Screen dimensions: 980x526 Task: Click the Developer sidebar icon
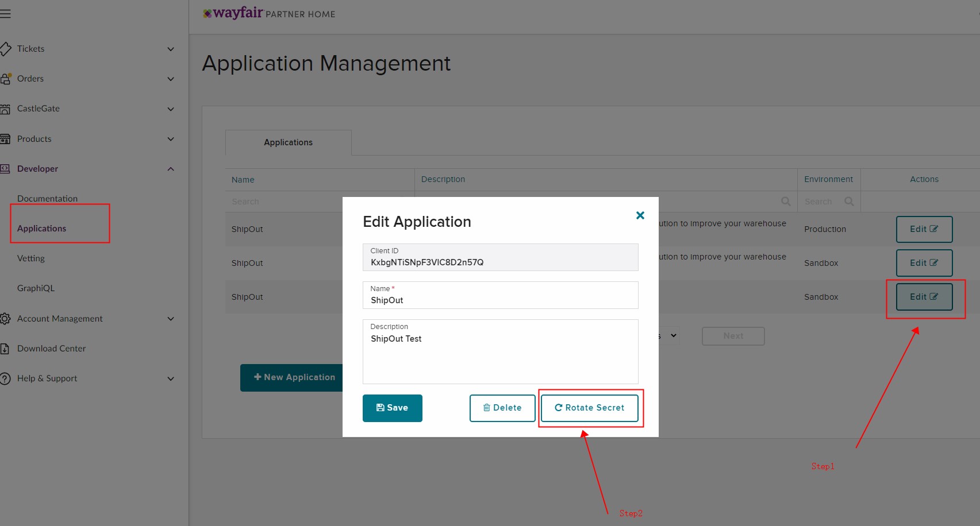(5, 169)
